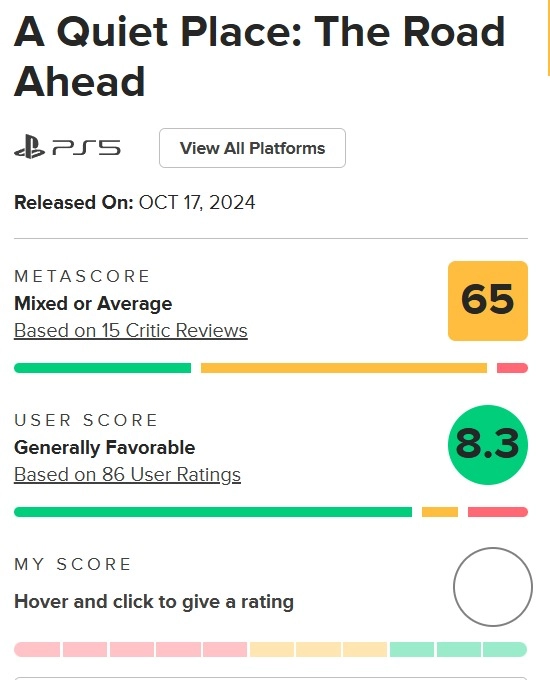Screen dimensions: 550x680
Task: Click the A Quiet Place: The Road Ahead title
Action: coord(259,56)
